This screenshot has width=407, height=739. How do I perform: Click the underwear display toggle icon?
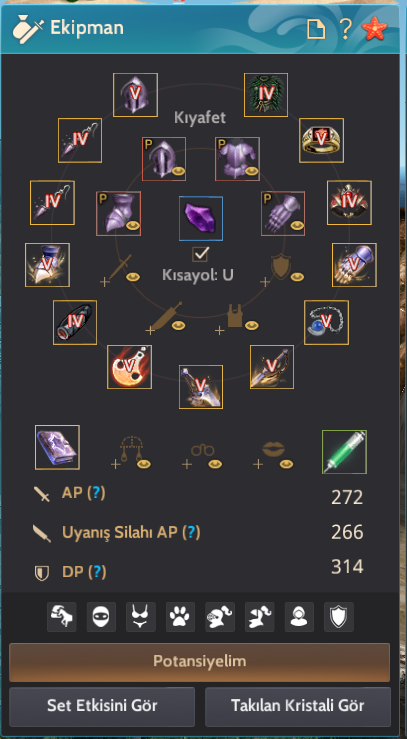pyautogui.click(x=141, y=617)
